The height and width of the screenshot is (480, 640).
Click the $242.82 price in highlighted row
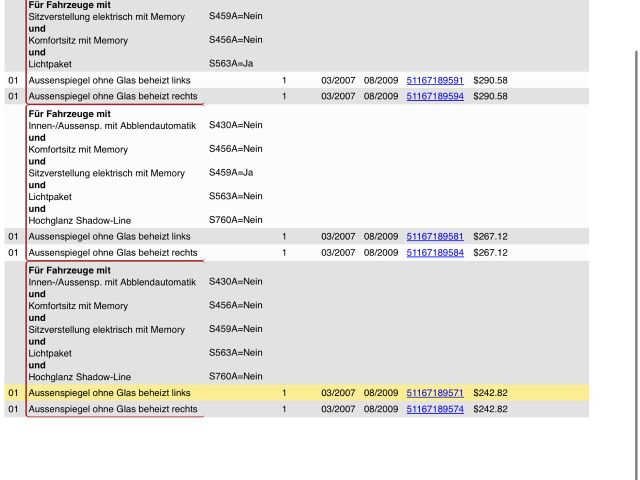[x=490, y=393]
